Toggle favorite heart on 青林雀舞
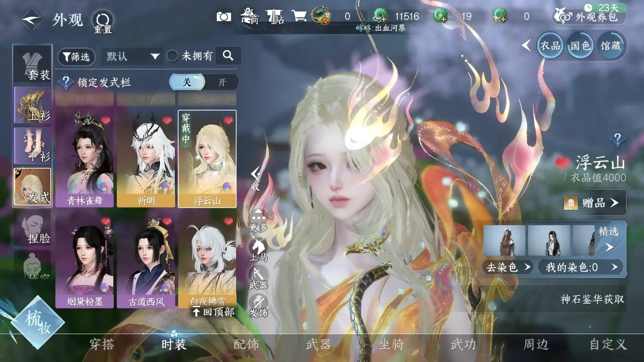 click(x=106, y=121)
